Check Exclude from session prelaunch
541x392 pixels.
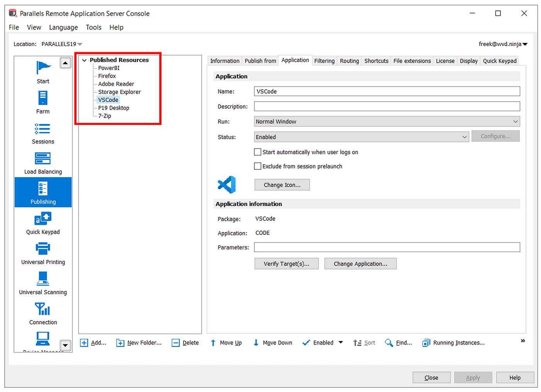(x=258, y=166)
